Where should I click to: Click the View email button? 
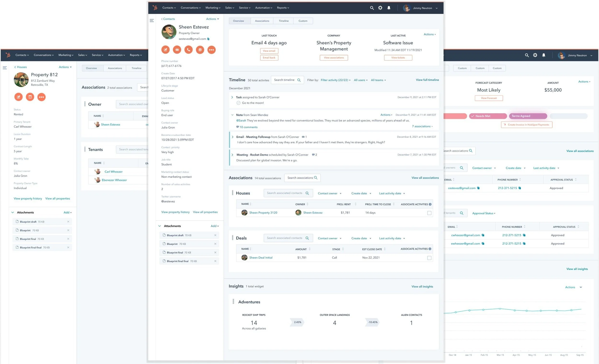(269, 51)
